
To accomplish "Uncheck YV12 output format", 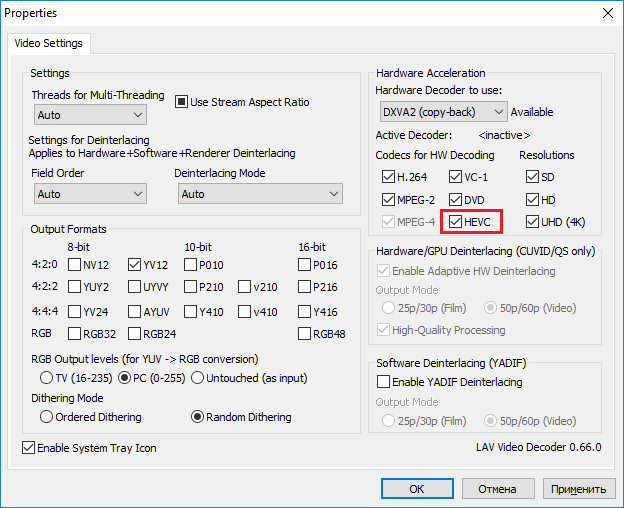I will (x=135, y=265).
